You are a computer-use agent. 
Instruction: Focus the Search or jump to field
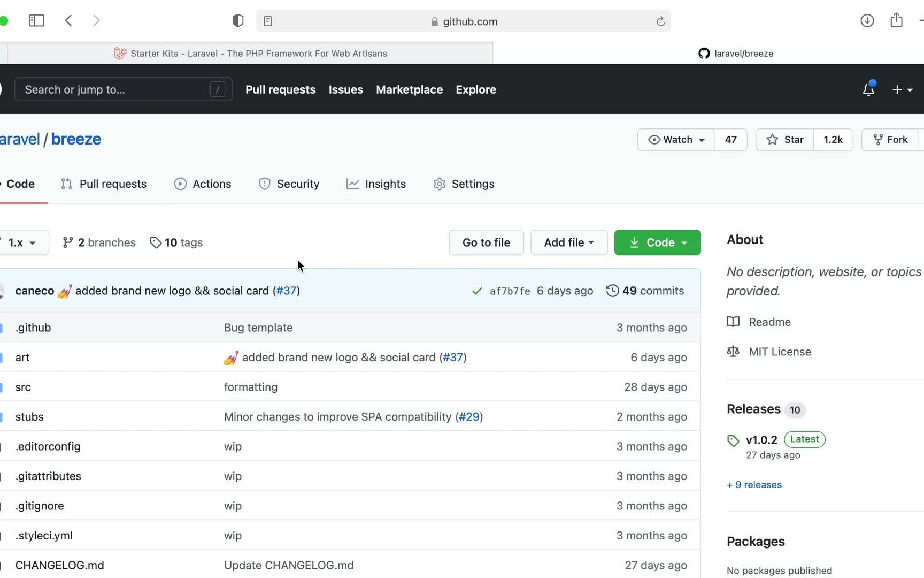point(124,89)
